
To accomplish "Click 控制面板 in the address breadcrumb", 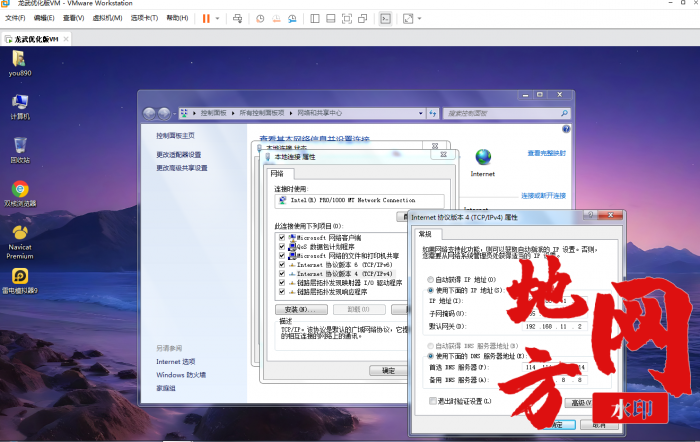I will pyautogui.click(x=213, y=113).
